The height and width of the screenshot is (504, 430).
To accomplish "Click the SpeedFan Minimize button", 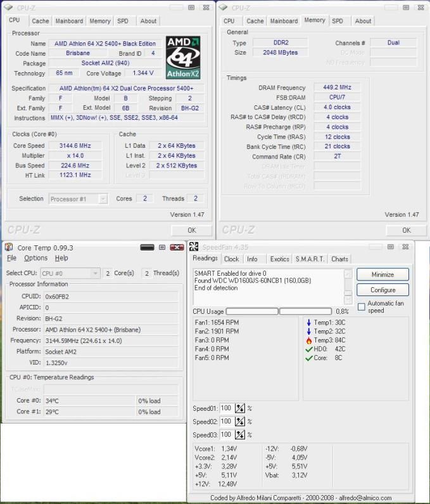I will (383, 275).
